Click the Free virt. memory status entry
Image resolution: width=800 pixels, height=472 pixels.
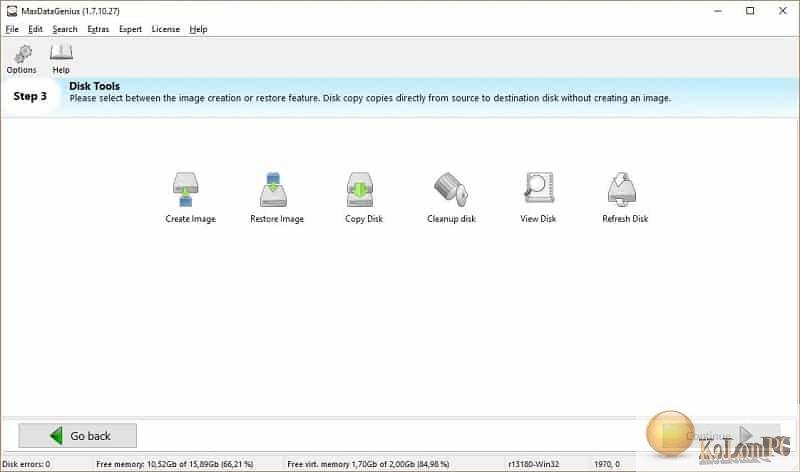tap(368, 464)
